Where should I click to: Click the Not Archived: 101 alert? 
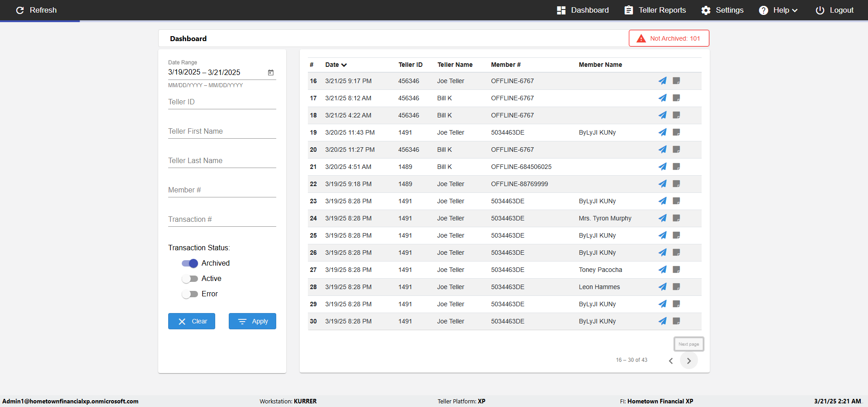(669, 38)
